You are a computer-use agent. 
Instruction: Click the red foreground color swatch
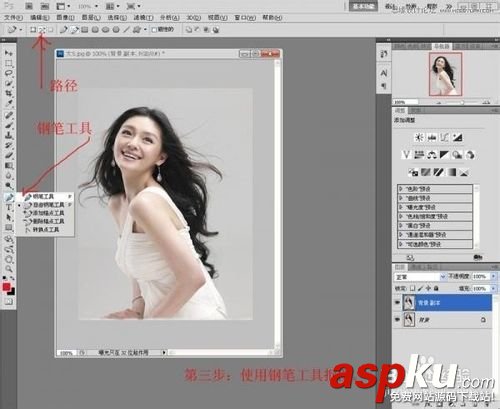6,287
